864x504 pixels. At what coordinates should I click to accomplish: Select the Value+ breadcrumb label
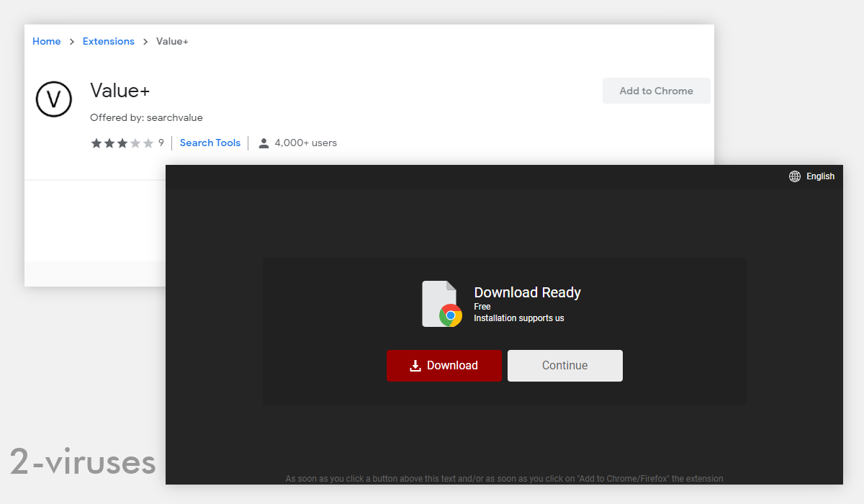(x=171, y=41)
